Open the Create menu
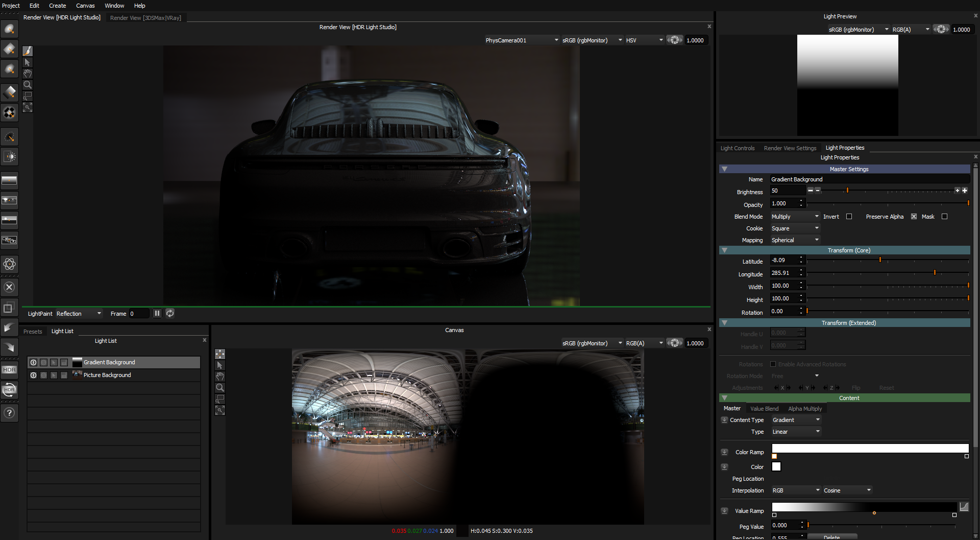The height and width of the screenshot is (540, 980). [58, 6]
